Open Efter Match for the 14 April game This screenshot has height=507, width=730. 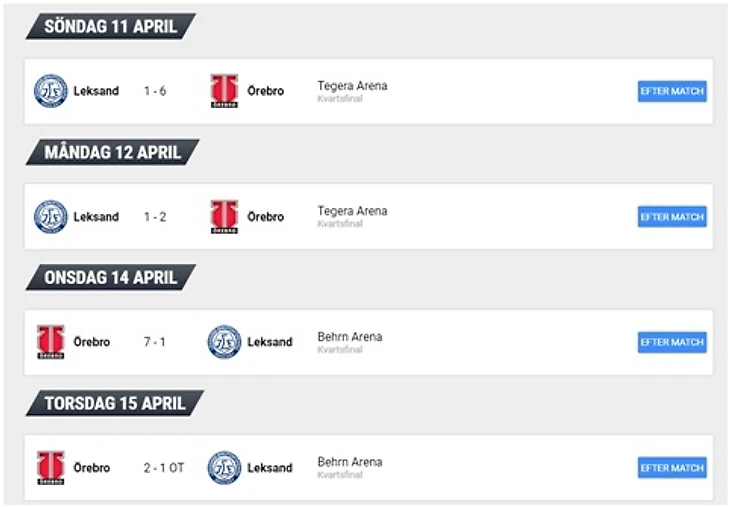click(672, 342)
